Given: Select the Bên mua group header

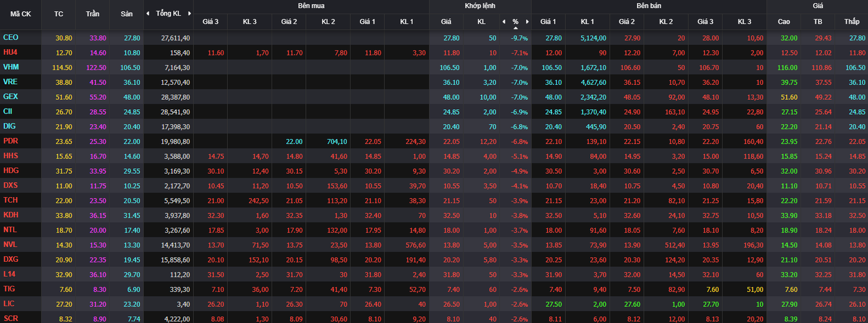Looking at the screenshot, I should pos(311,6).
